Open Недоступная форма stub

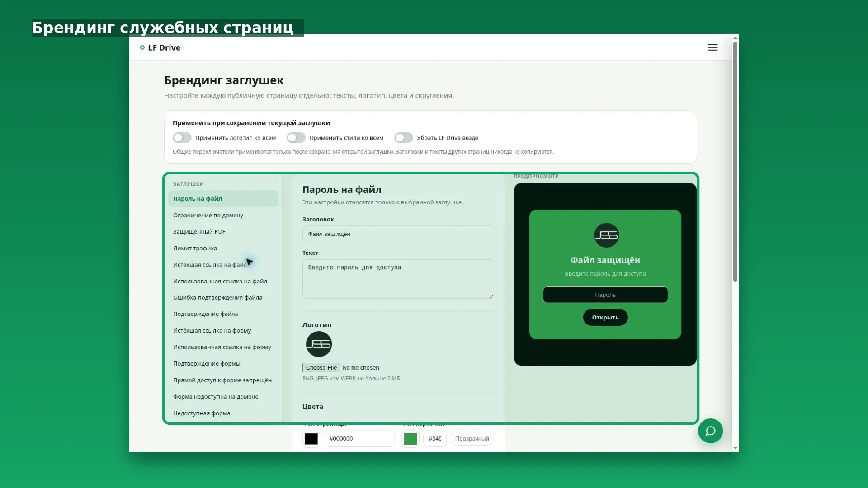223,413
